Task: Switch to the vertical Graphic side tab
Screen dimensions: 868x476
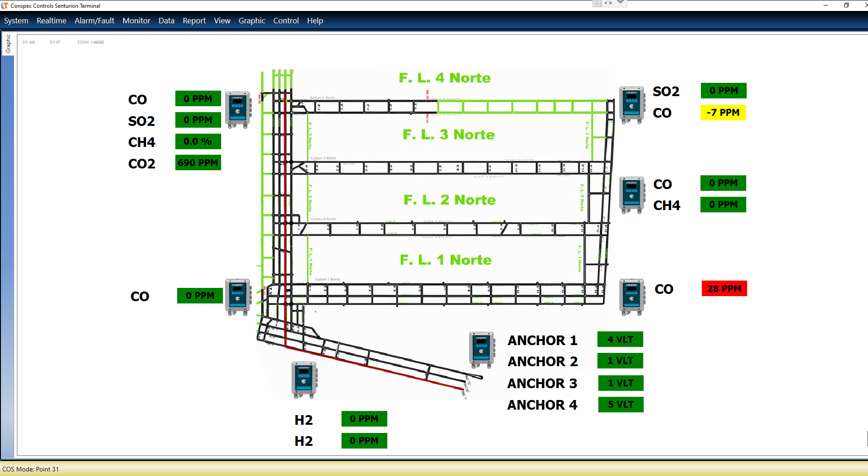Action: (x=8, y=43)
